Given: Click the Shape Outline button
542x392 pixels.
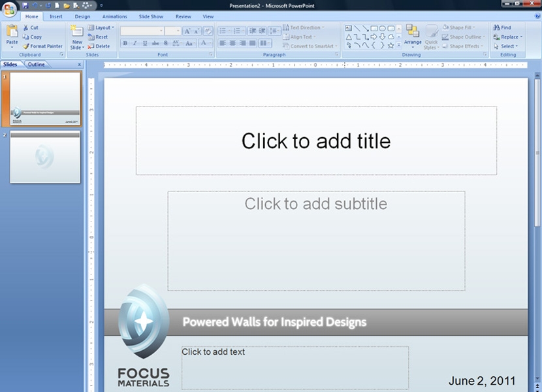Looking at the screenshot, I should [x=464, y=37].
